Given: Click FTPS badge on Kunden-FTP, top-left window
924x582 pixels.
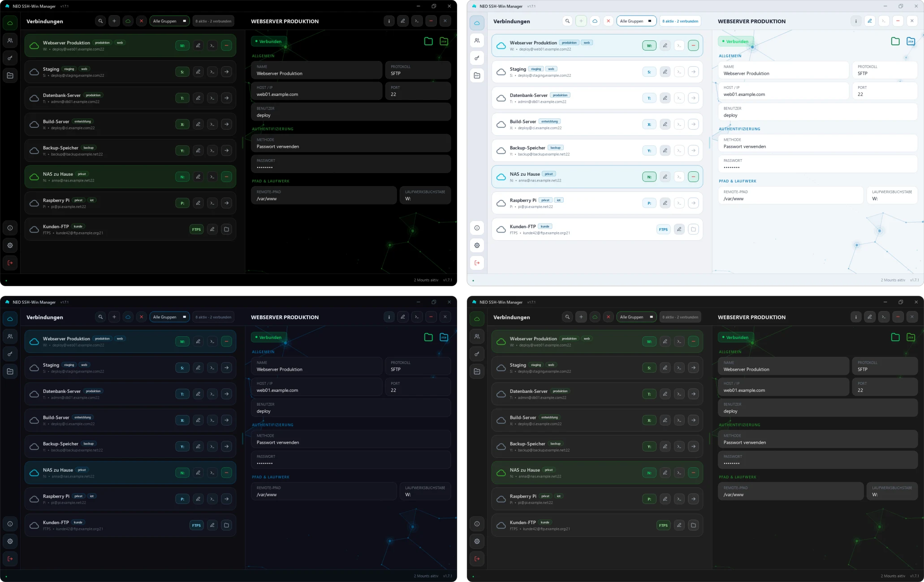Looking at the screenshot, I should point(196,229).
